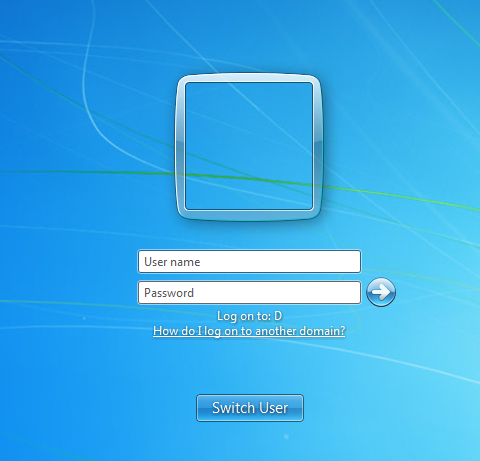This screenshot has height=461, width=480.
Task: Focus the Password field
Action: click(249, 293)
